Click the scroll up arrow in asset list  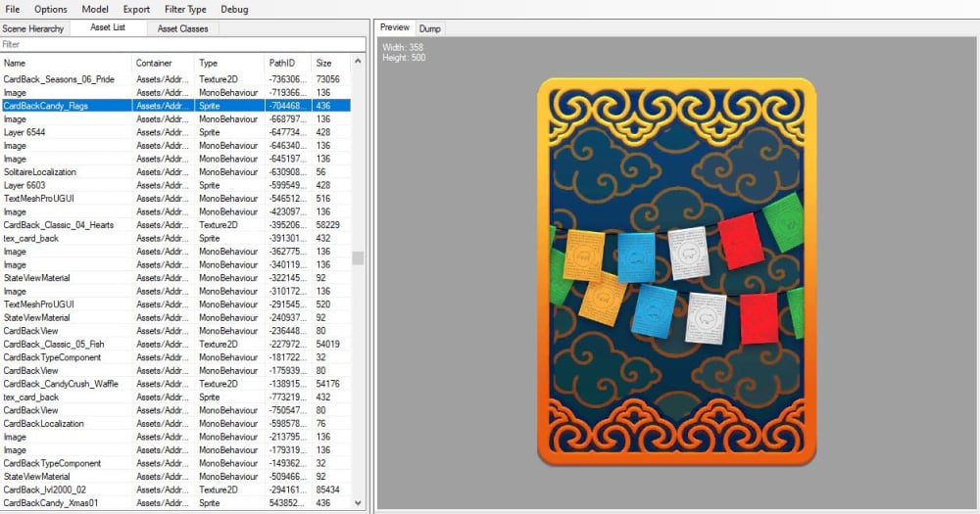point(358,62)
